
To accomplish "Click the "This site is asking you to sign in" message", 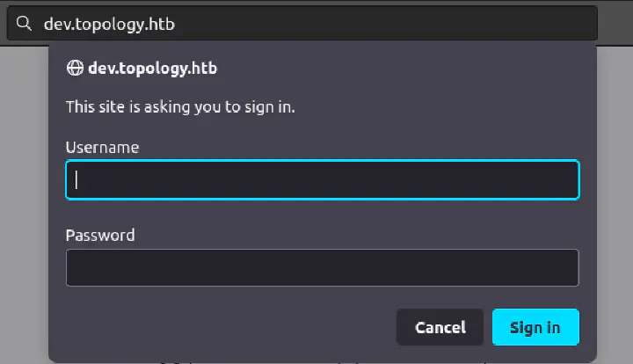I will click(180, 107).
